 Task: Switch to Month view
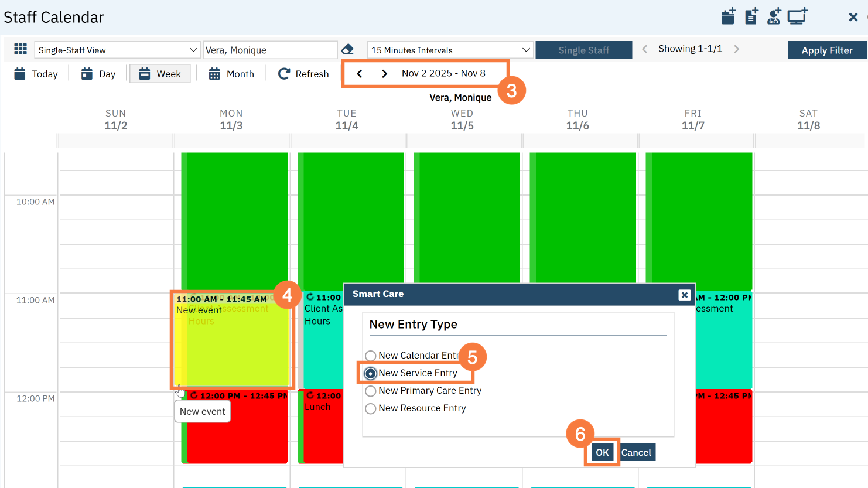(231, 74)
